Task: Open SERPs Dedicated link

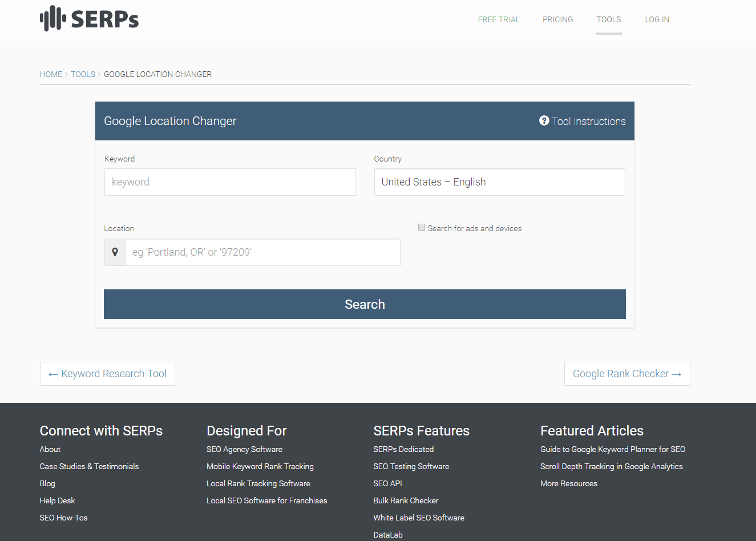Action: 403,449
